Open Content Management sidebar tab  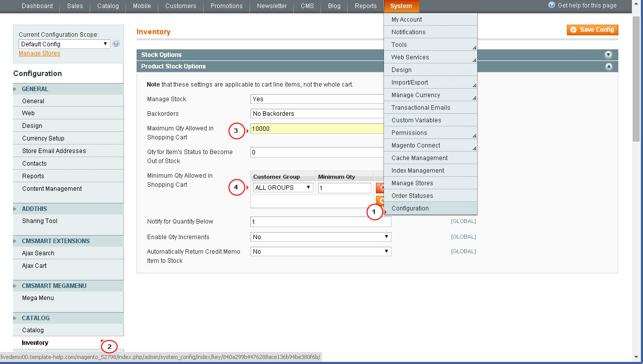tap(68, 189)
